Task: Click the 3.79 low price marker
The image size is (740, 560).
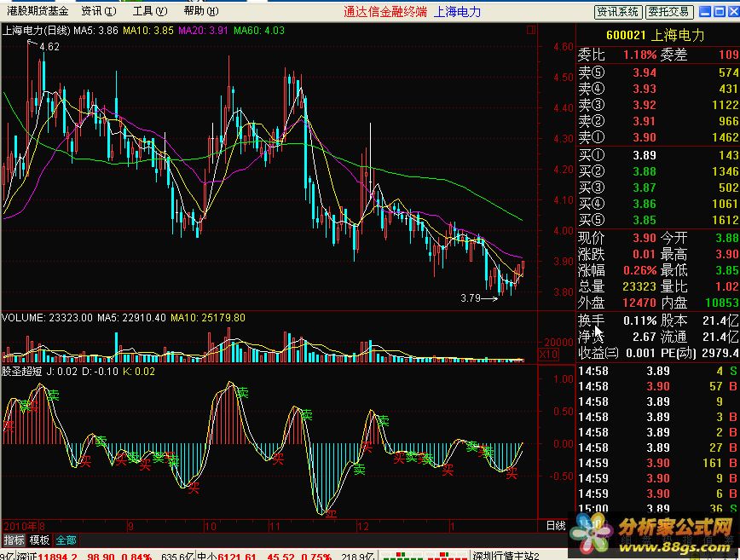Action: (471, 298)
